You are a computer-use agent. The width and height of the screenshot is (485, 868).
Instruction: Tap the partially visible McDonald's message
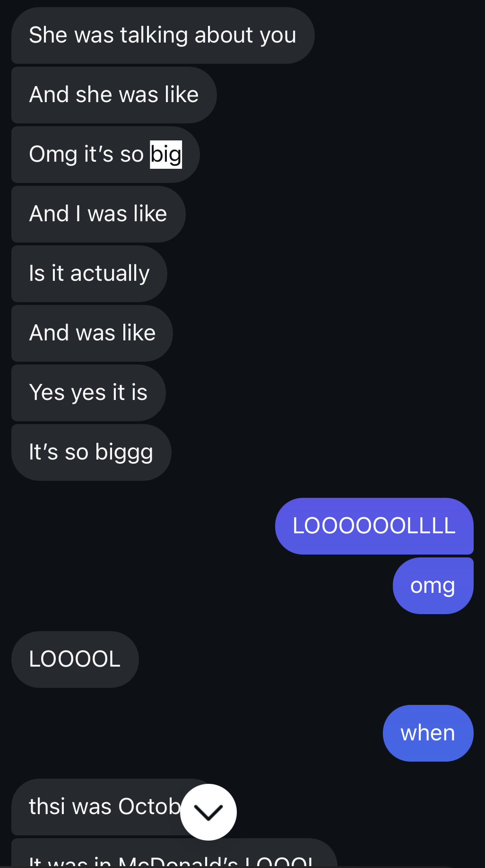pos(174,853)
